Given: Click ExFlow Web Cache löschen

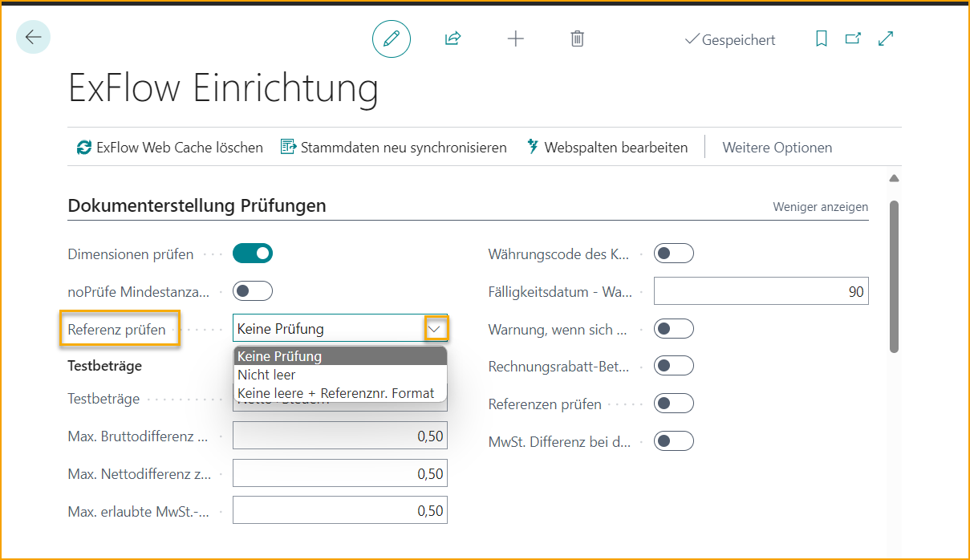Looking at the screenshot, I should tap(169, 147).
